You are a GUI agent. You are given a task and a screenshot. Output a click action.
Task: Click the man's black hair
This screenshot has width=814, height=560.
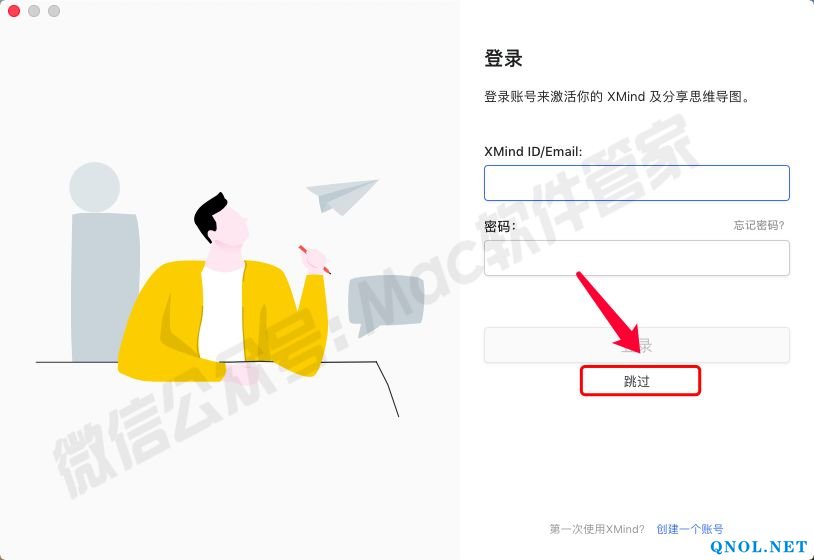pos(210,216)
